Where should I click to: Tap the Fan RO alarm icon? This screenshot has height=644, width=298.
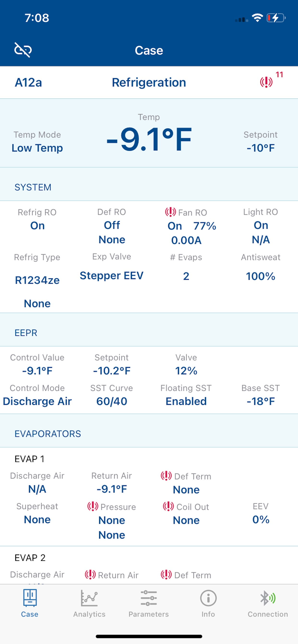tap(170, 212)
